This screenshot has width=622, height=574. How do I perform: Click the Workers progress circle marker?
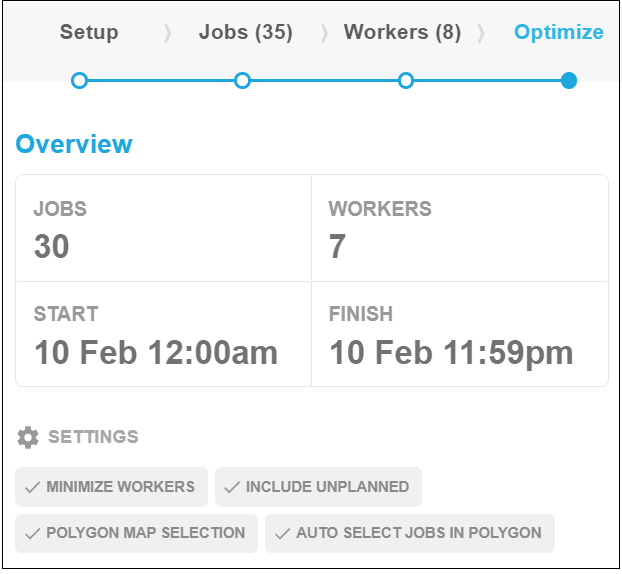point(406,81)
